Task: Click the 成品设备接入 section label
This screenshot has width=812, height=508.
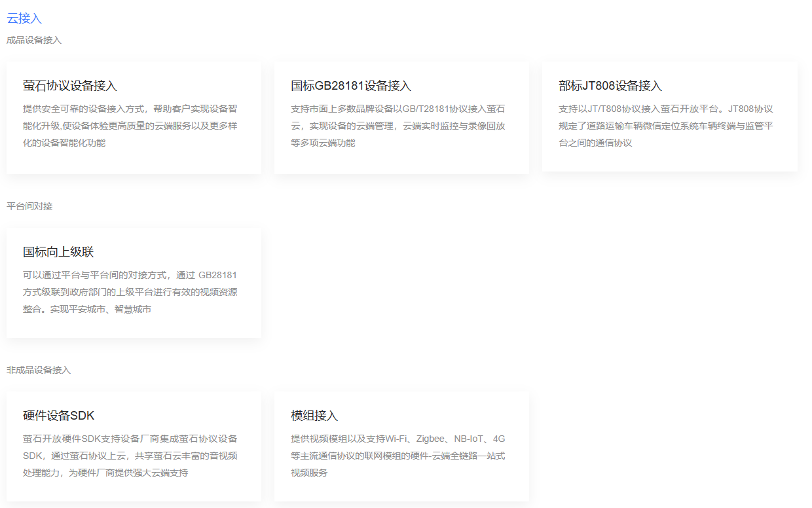Action: coord(34,40)
